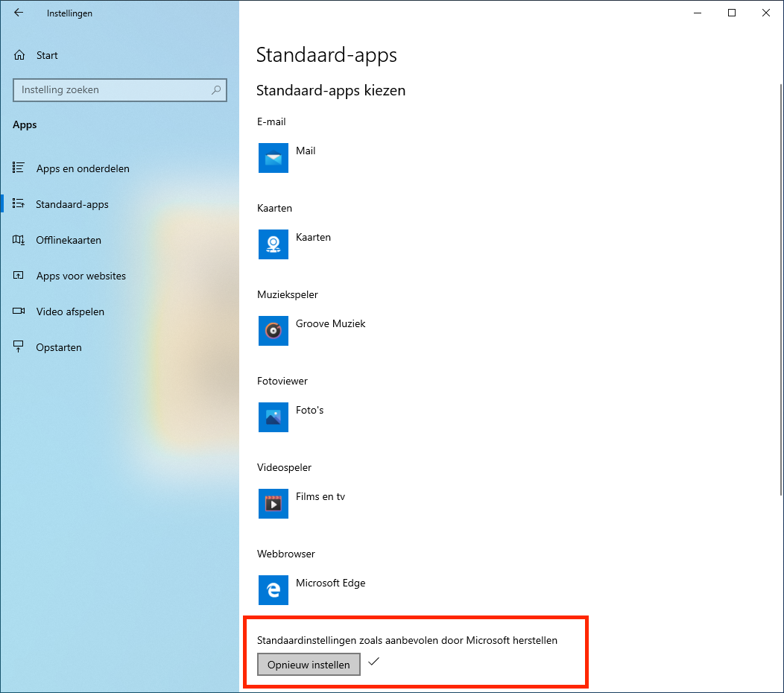Open the Fotoviewer default app picker
Image resolution: width=784 pixels, height=693 pixels.
(x=309, y=410)
